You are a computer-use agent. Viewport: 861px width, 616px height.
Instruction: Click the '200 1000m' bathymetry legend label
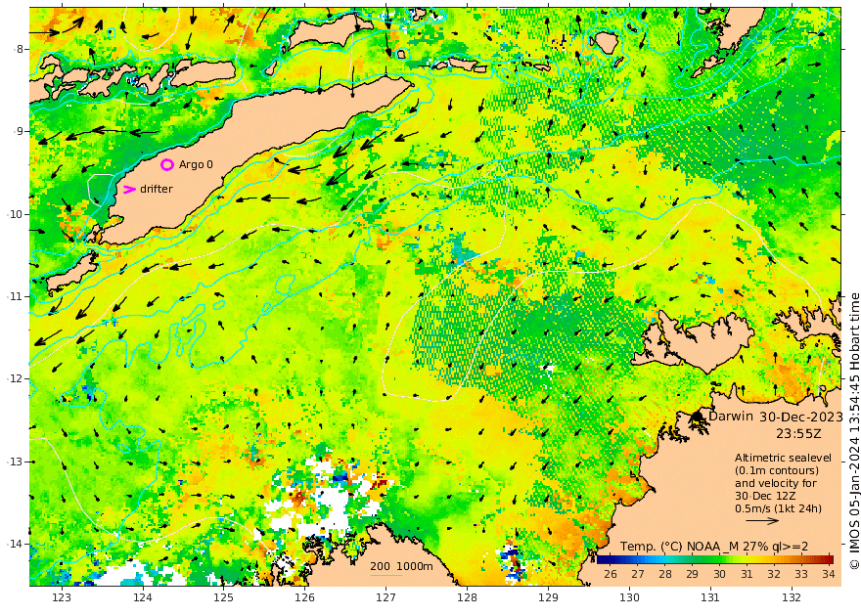[401, 566]
